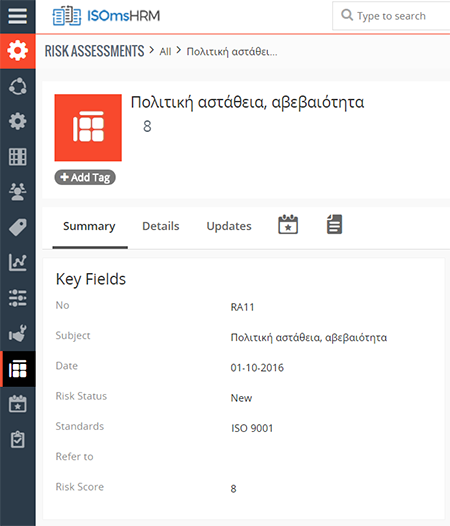This screenshot has height=526, width=450.
Task: Click the All breadcrumb link
Action: coord(165,52)
